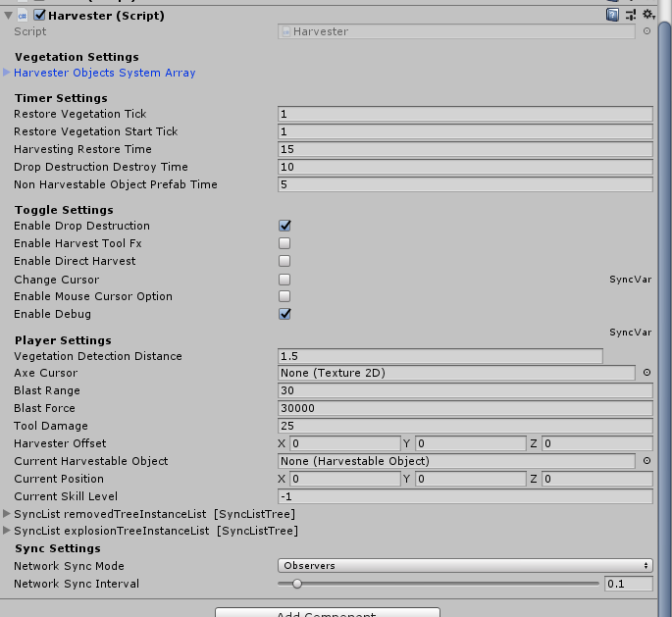Image resolution: width=672 pixels, height=617 pixels.
Task: Click the object picker for Current Harvestable Object
Action: 646,461
